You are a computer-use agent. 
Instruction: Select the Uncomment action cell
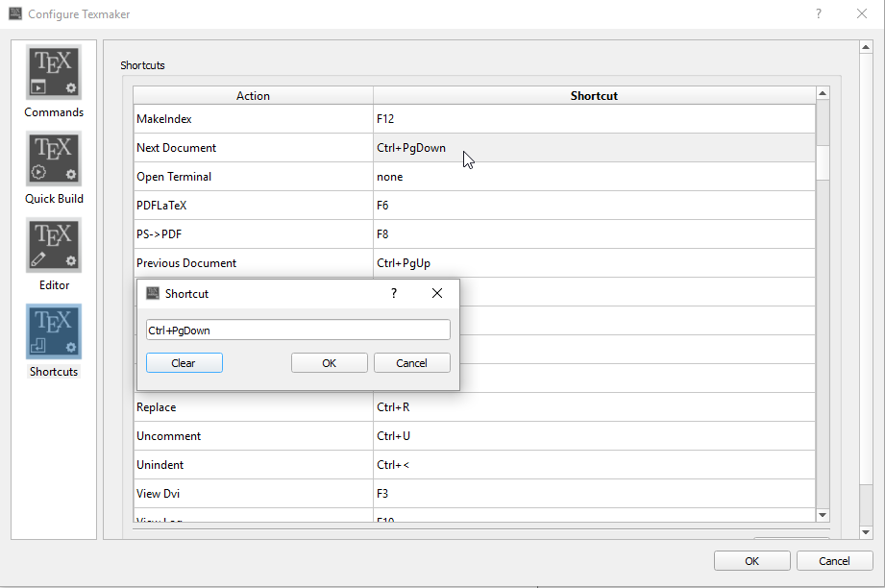click(253, 436)
